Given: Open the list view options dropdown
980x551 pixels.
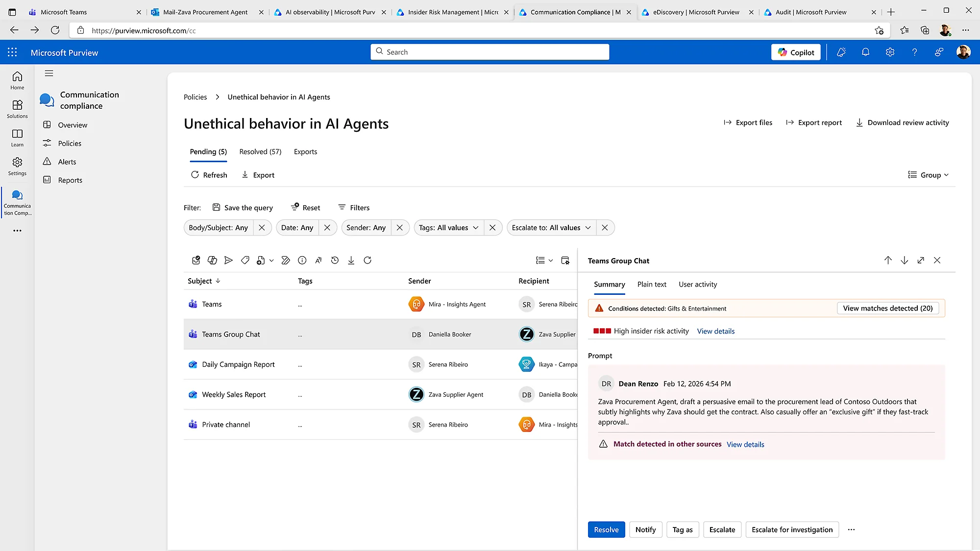Looking at the screenshot, I should [544, 260].
